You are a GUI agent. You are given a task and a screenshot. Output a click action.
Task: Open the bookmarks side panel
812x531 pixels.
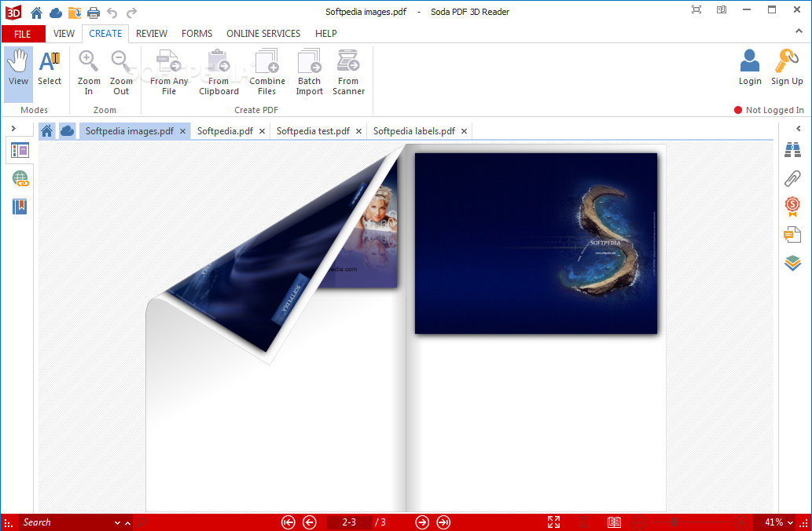click(x=20, y=207)
